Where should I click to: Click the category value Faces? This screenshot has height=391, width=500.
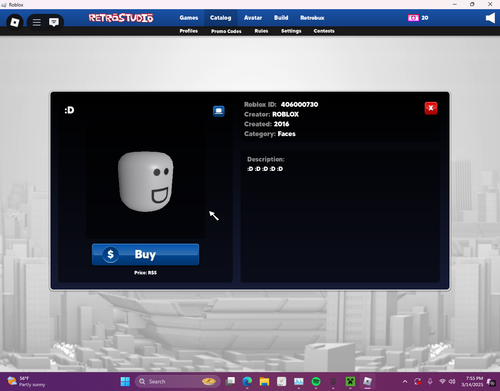pyautogui.click(x=287, y=134)
